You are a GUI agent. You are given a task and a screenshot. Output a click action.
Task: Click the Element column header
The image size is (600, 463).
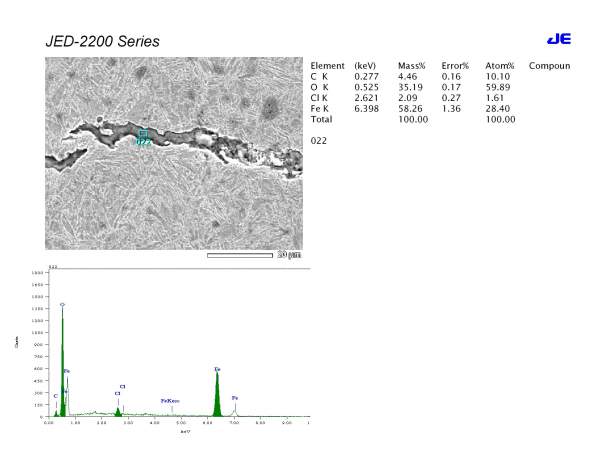coord(328,66)
